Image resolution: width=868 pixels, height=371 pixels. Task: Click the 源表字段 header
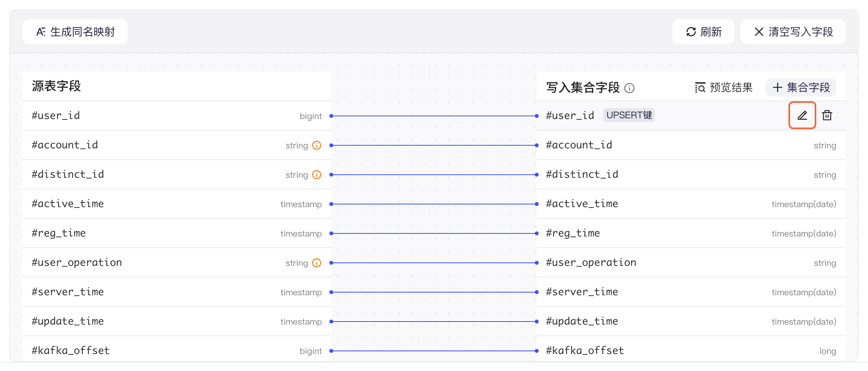(x=56, y=86)
